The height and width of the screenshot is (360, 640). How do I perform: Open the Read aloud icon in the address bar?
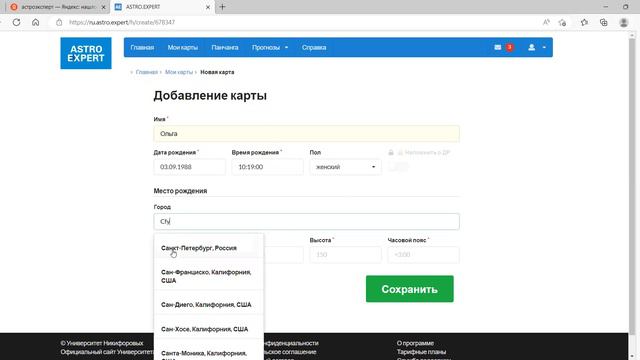point(546,22)
